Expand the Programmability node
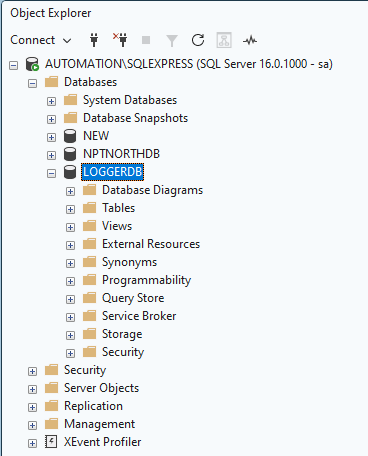Image resolution: width=368 pixels, height=456 pixels. 70,281
